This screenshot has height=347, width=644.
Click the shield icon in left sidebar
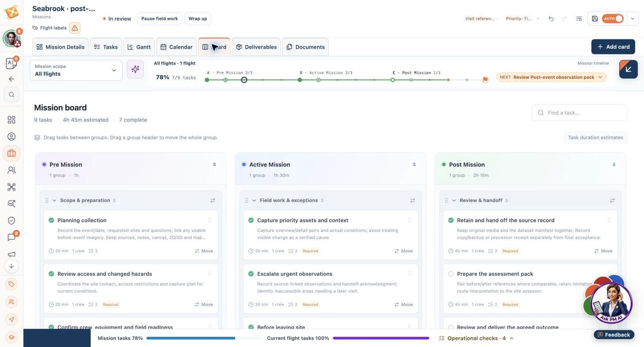click(x=11, y=220)
